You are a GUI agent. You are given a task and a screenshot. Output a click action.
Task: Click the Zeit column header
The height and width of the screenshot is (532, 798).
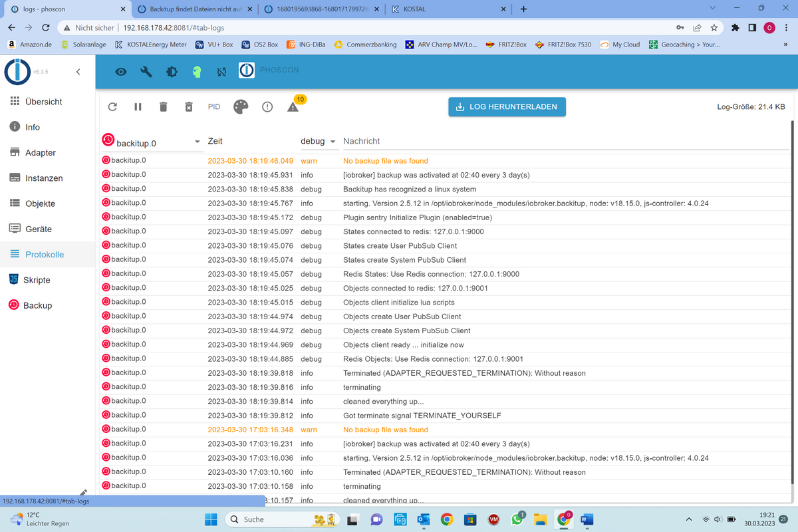click(215, 141)
